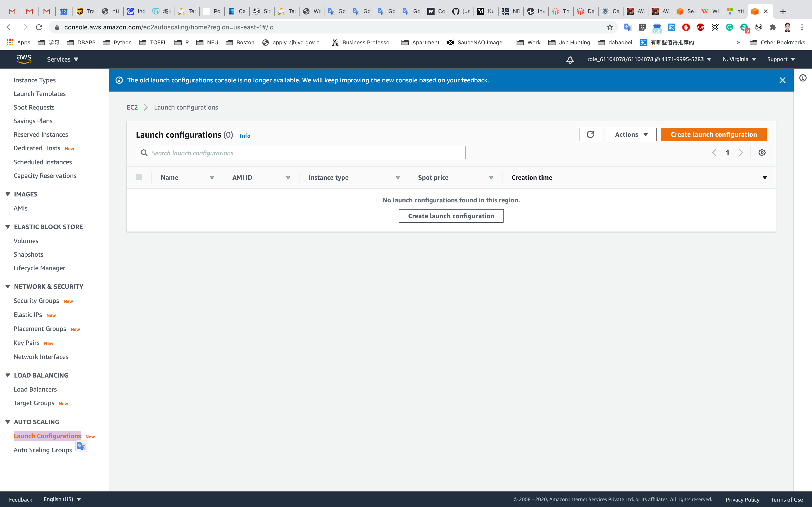Toggle the select-all table checkbox
The width and height of the screenshot is (812, 507).
coord(139,177)
